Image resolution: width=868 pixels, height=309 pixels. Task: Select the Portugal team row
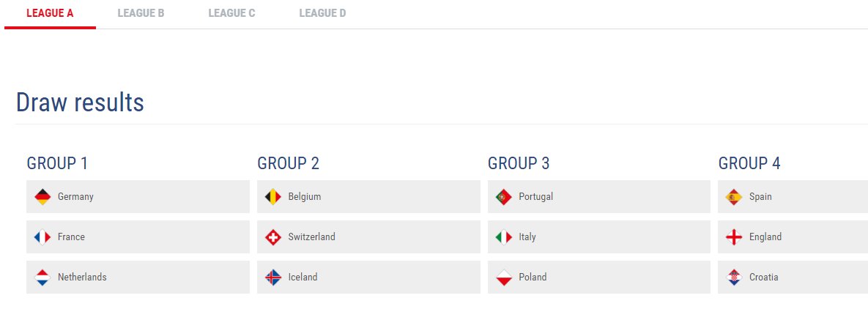[x=599, y=196]
